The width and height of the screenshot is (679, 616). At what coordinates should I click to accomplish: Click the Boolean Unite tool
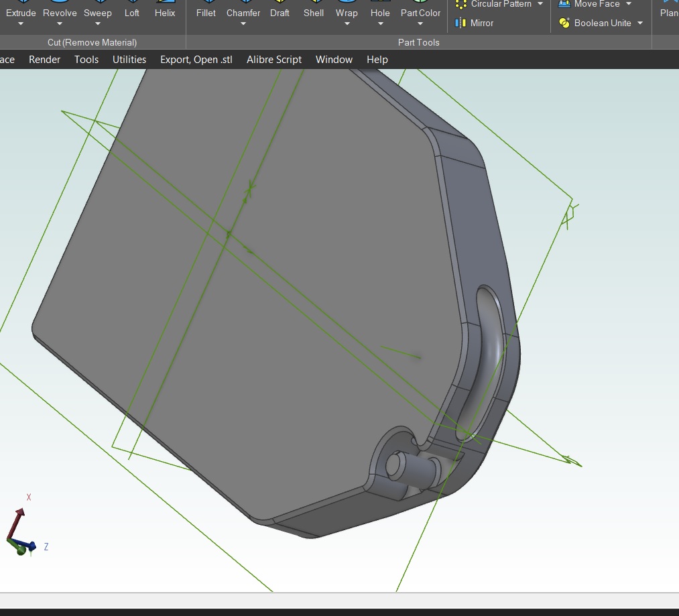pos(595,23)
